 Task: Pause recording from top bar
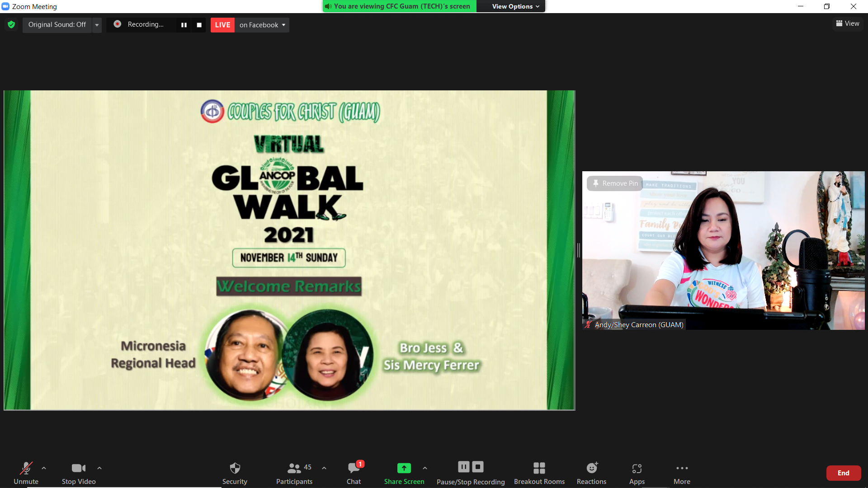(x=184, y=25)
